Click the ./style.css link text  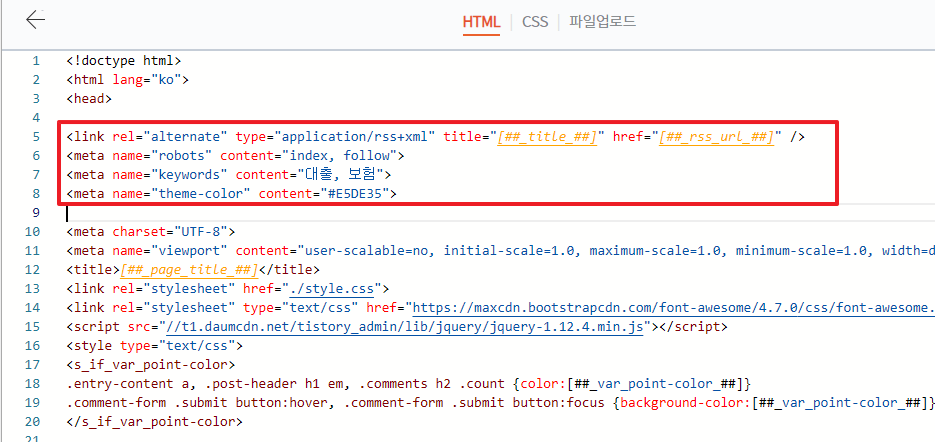[332, 289]
